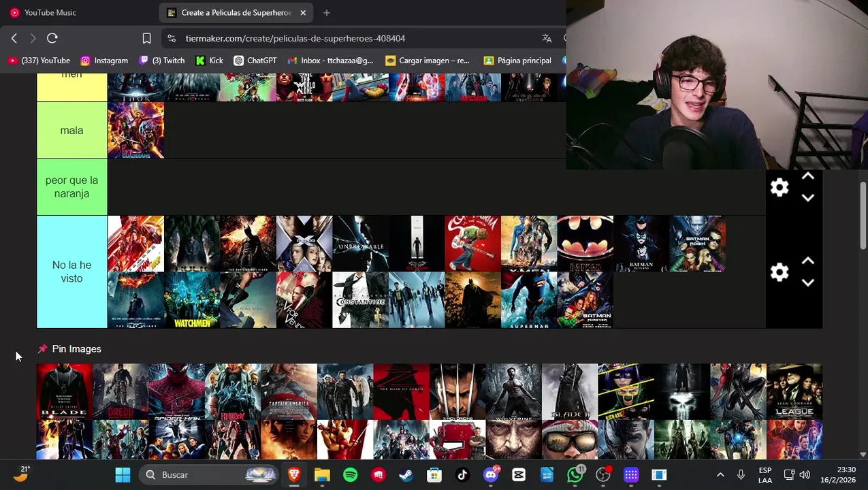Viewport: 868px width, 490px height.
Task: Go back to previous page
Action: coord(14,38)
